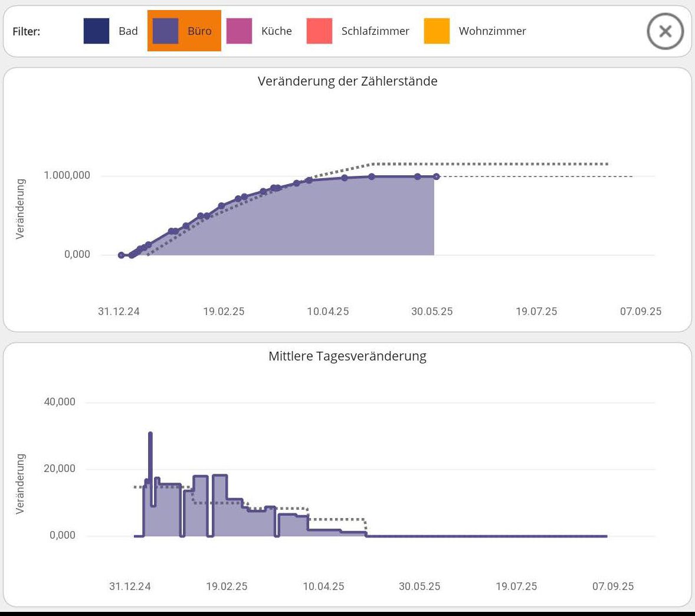Click the magenta Küche color swatch

pos(239,31)
